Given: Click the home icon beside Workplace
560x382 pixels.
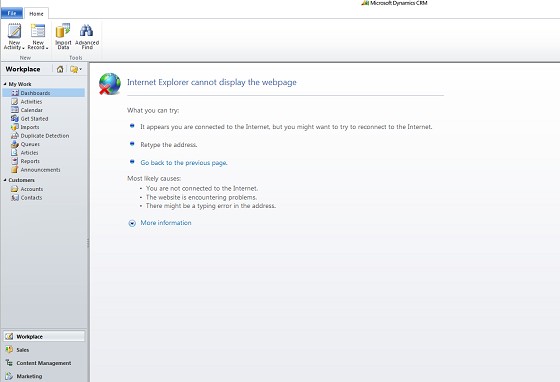Looking at the screenshot, I should coord(60,69).
